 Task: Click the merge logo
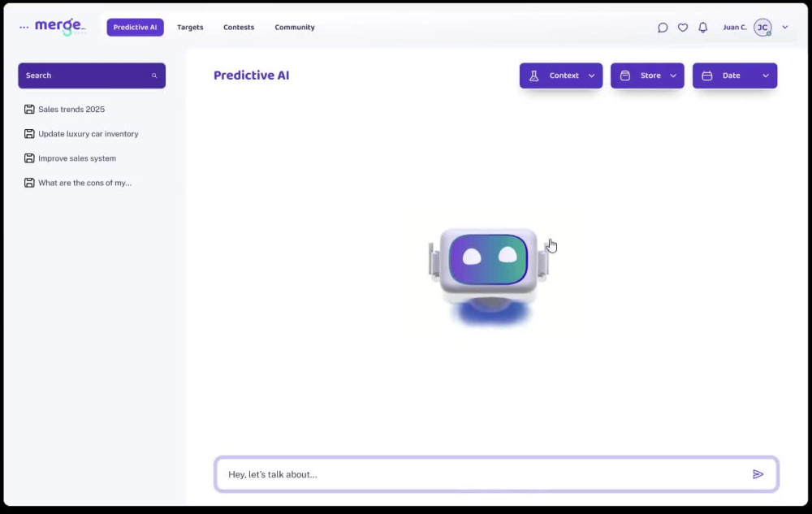[60, 27]
